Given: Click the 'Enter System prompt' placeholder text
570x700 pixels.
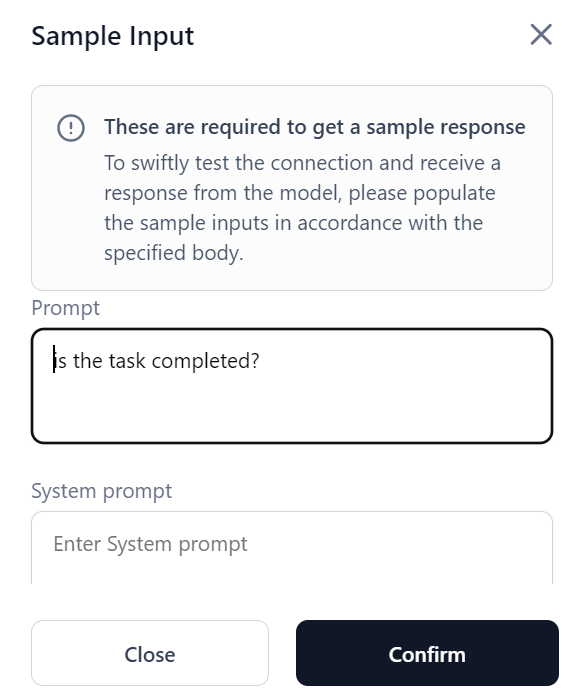Looking at the screenshot, I should click(150, 544).
